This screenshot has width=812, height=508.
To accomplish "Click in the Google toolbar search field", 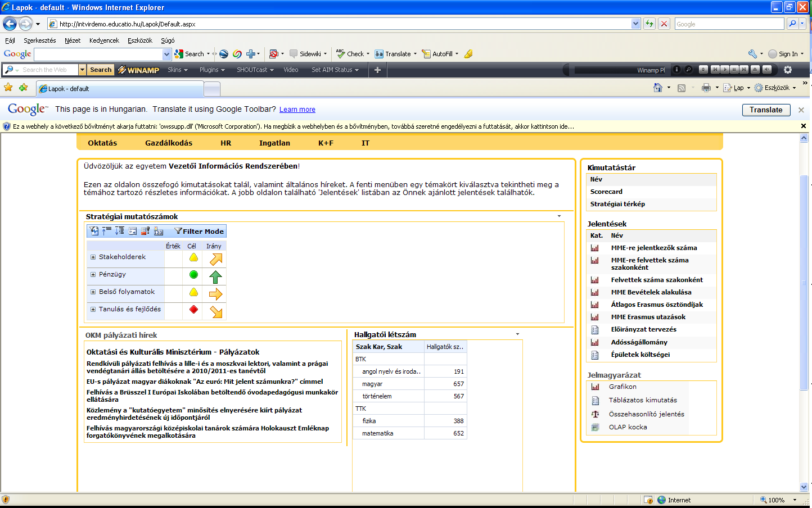I will click(98, 54).
